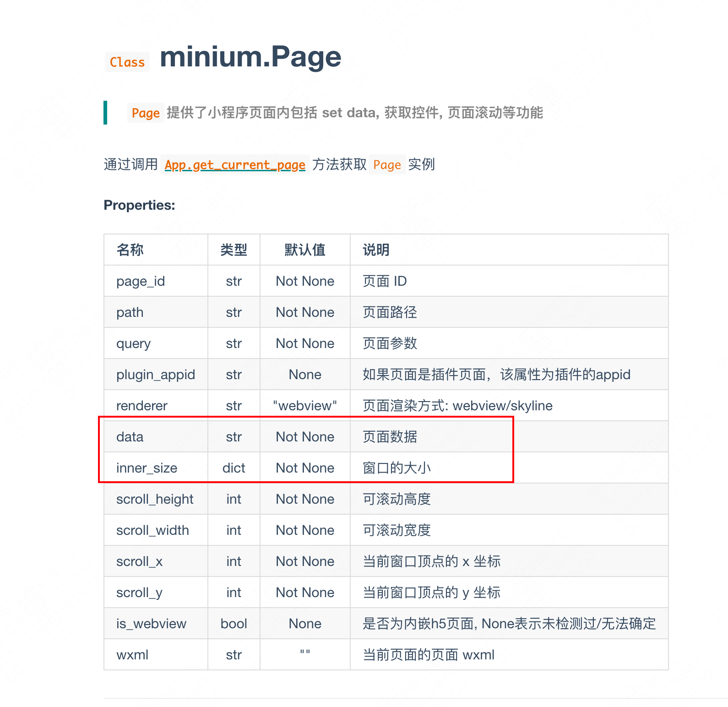Open the App.get_current_page link
Screen dimensions: 728x707
coord(235,165)
